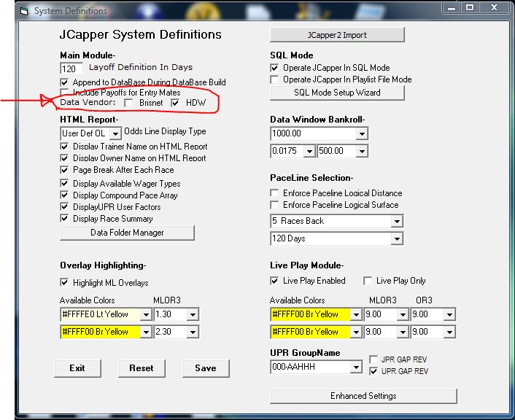The height and width of the screenshot is (420, 515).
Task: Expand the 5 Races Back dropdown
Action: [397, 222]
